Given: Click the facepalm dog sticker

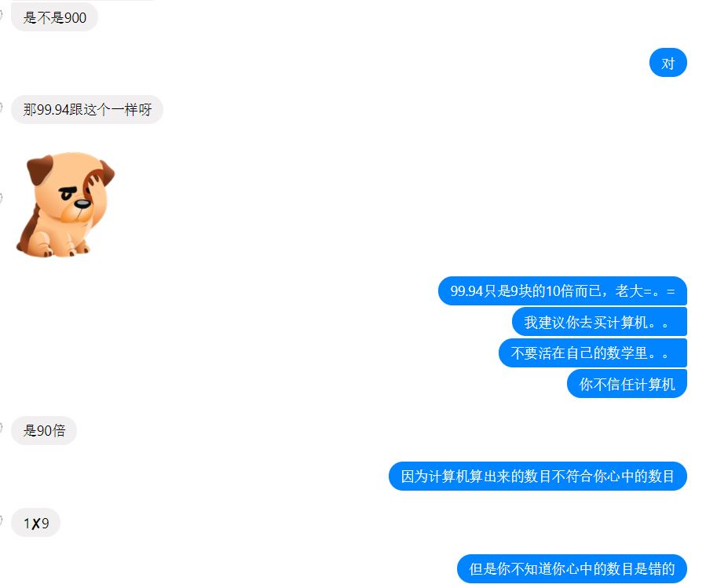Looking at the screenshot, I should 65,205.
